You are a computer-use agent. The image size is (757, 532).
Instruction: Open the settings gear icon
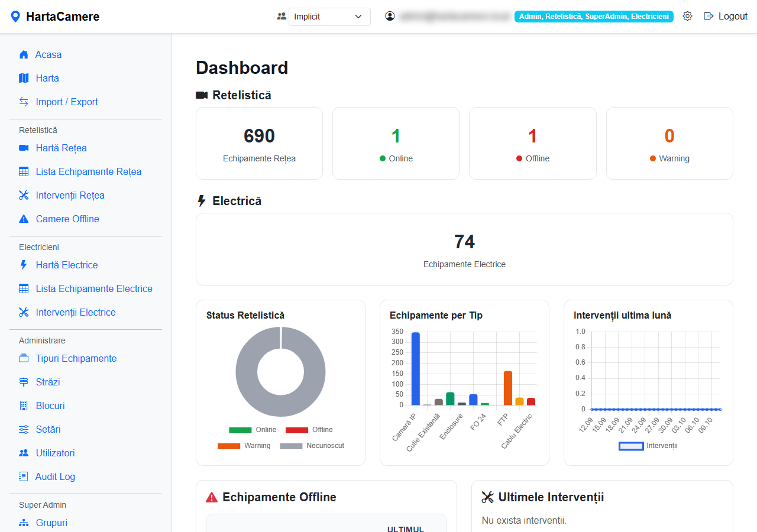tap(687, 17)
